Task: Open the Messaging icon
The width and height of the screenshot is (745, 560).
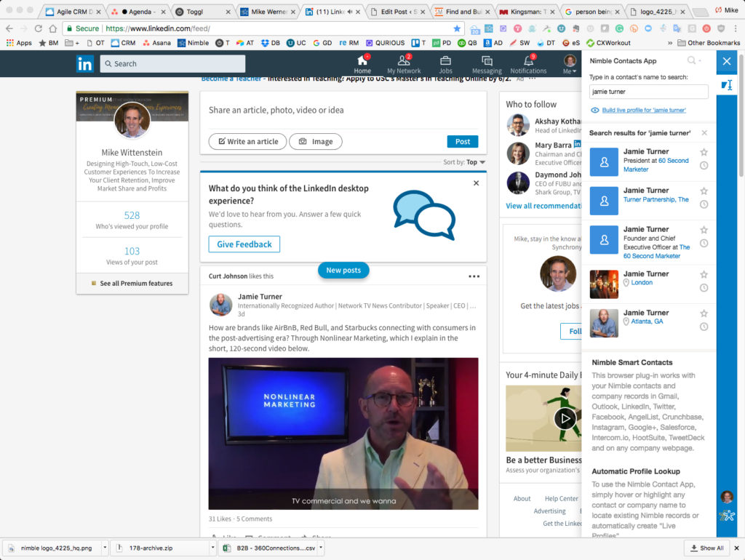Action: pos(487,64)
